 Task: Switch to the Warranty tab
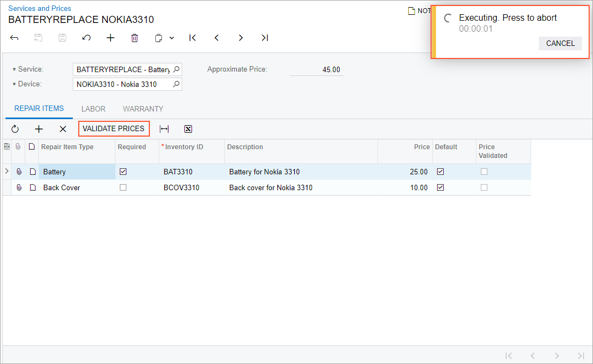[x=143, y=109]
